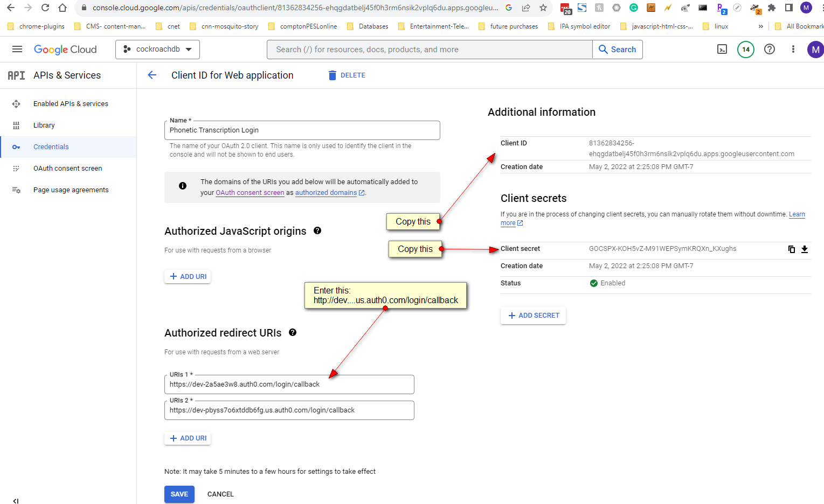824x504 pixels.
Task: Click the Library grid icon in sidebar
Action: pyautogui.click(x=16, y=125)
